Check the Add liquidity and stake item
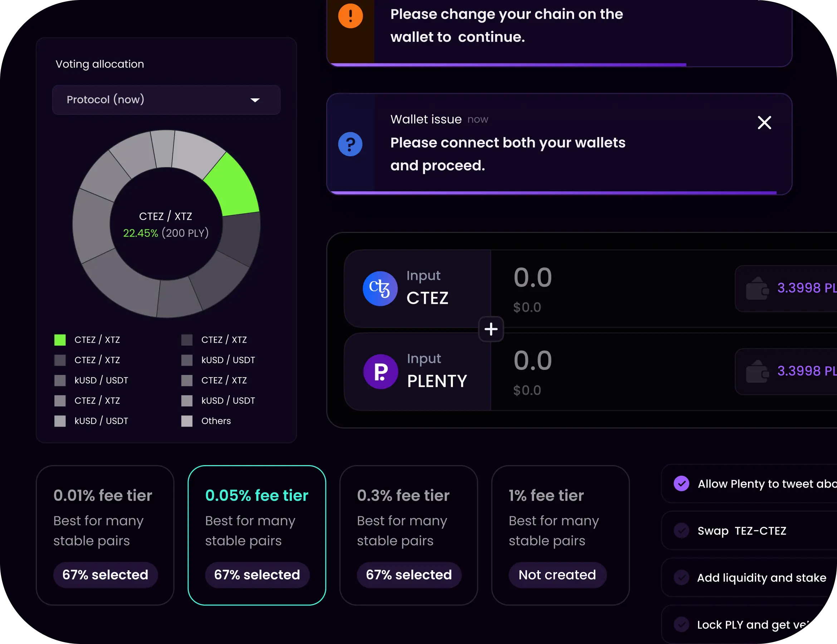 (x=681, y=577)
